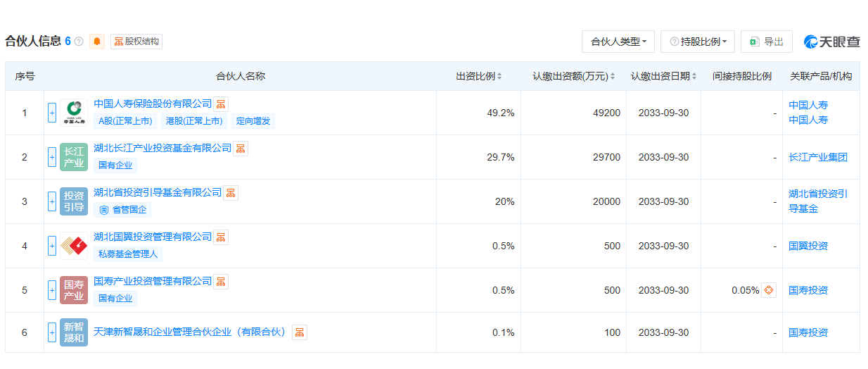Open the 股权结构 equity structure button
Image resolution: width=868 pixels, height=369 pixels.
tap(136, 42)
